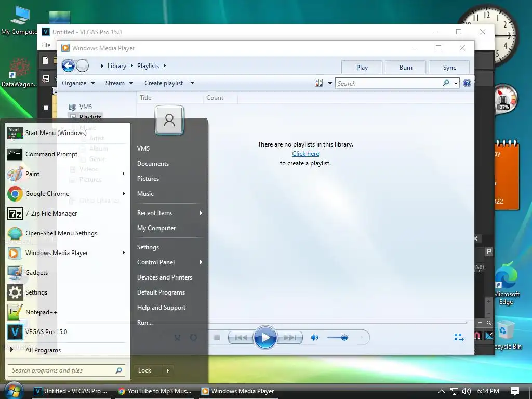Switch to Now Playing view
The image size is (532, 399).
coord(459,337)
